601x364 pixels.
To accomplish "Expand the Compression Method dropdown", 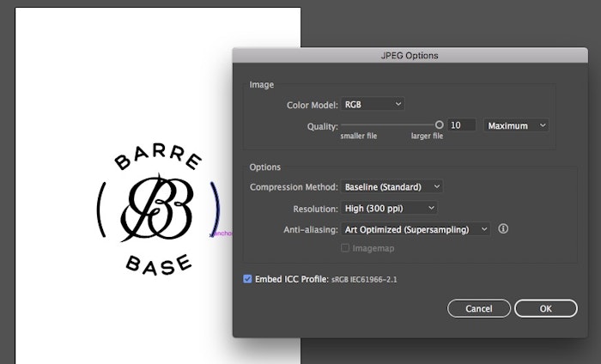I will [392, 186].
